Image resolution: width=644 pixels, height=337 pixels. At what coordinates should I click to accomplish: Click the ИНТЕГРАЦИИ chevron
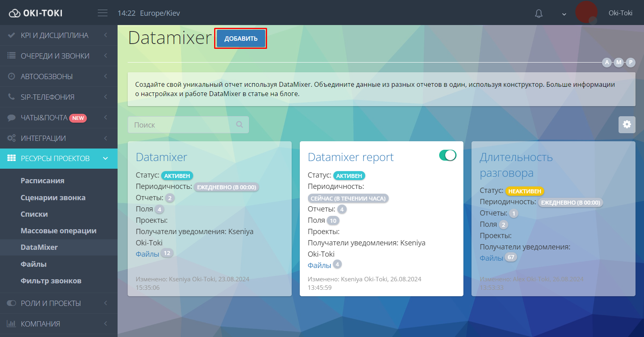tap(105, 138)
